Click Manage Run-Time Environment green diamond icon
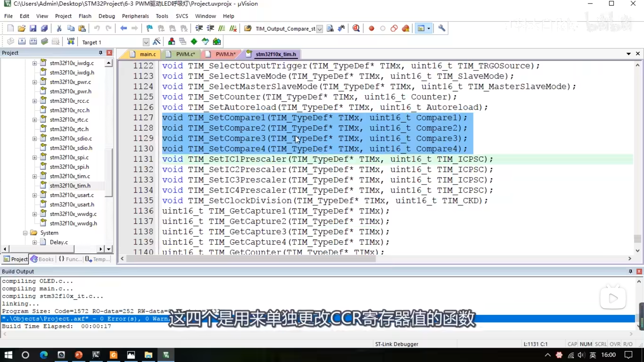This screenshot has height=362, width=644. [194, 41]
